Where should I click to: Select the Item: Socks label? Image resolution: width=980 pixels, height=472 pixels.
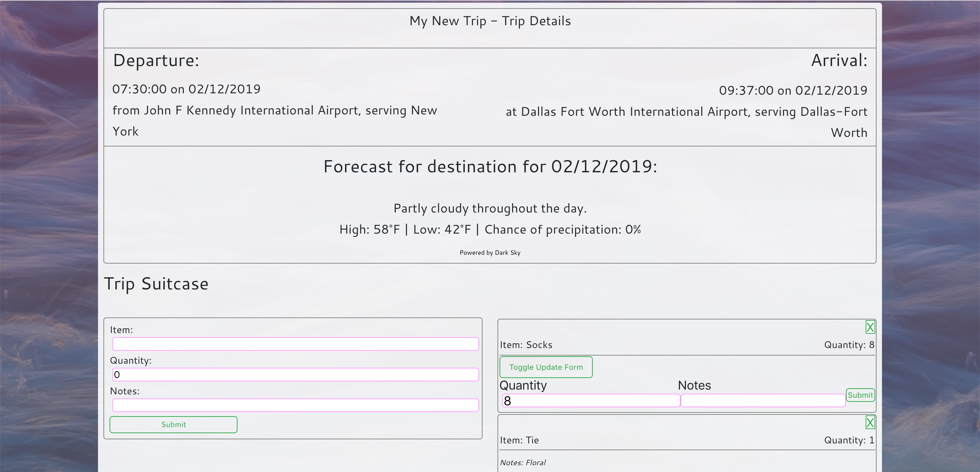526,345
